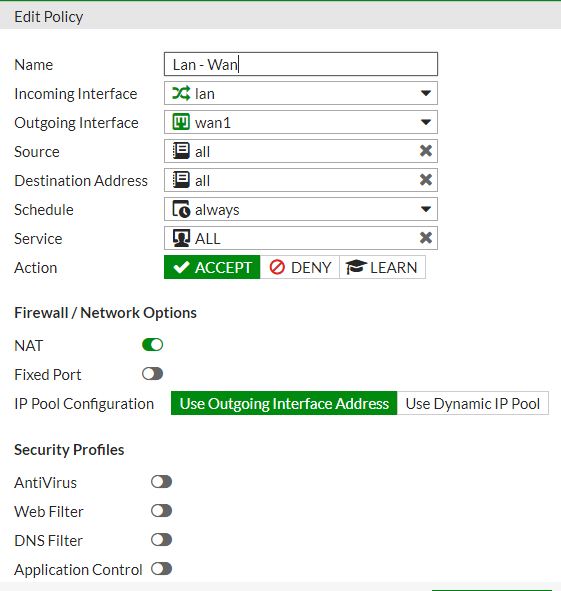Click the Source address book icon
The image size is (561, 591).
click(x=181, y=151)
